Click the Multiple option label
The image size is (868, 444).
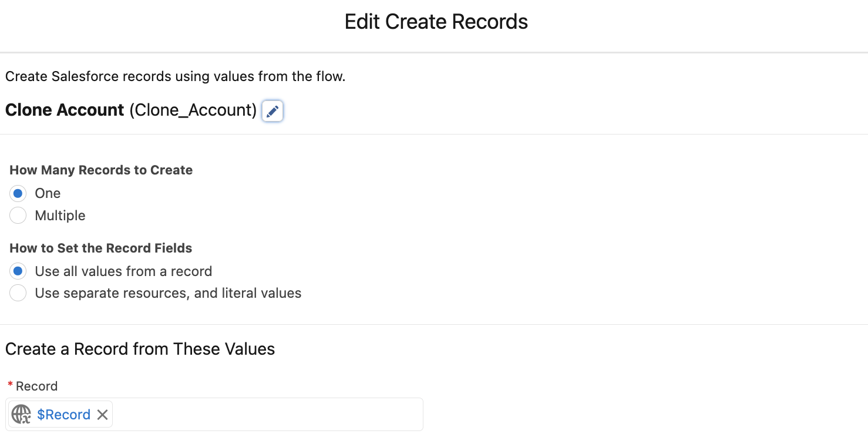pos(59,216)
